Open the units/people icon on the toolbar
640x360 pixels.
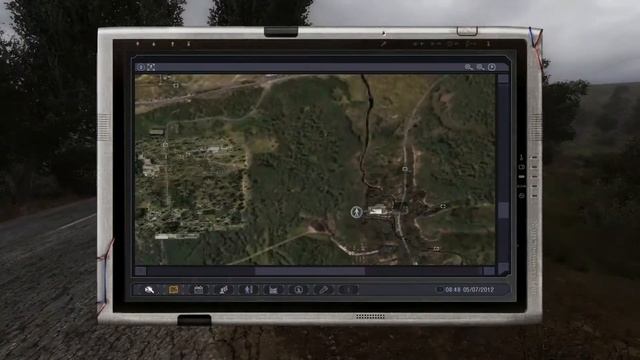coord(248,290)
